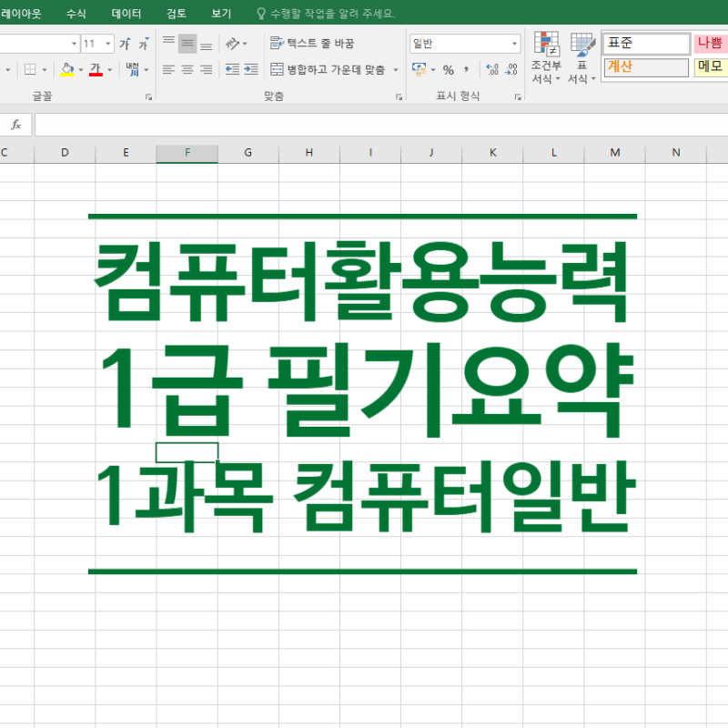Screen dimensions: 728x728
Task: Select column H header
Action: [309, 153]
